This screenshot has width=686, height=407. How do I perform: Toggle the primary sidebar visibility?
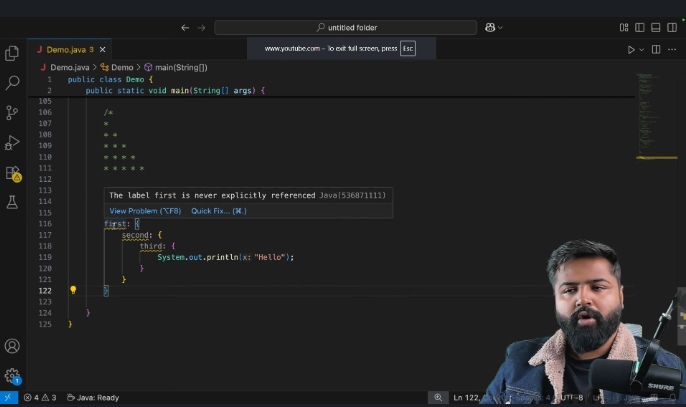pos(640,28)
